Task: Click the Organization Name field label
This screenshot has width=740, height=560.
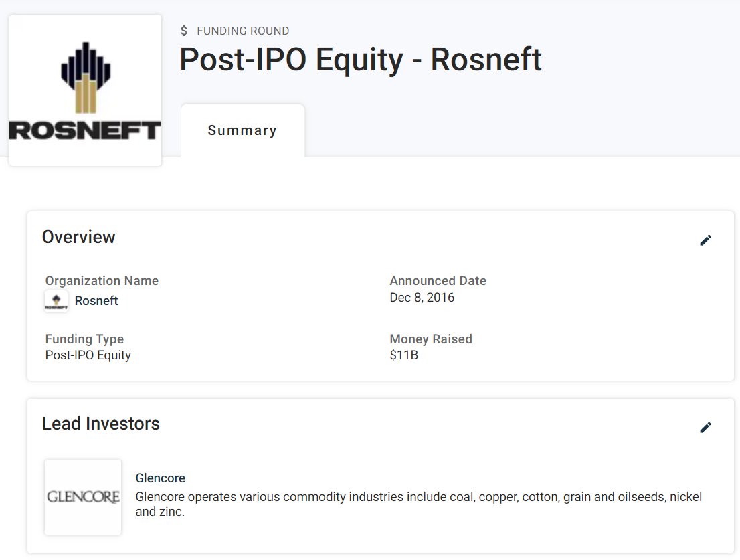Action: pos(102,281)
